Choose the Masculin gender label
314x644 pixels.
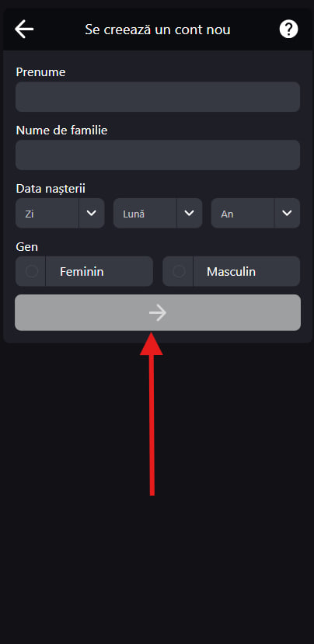click(231, 271)
